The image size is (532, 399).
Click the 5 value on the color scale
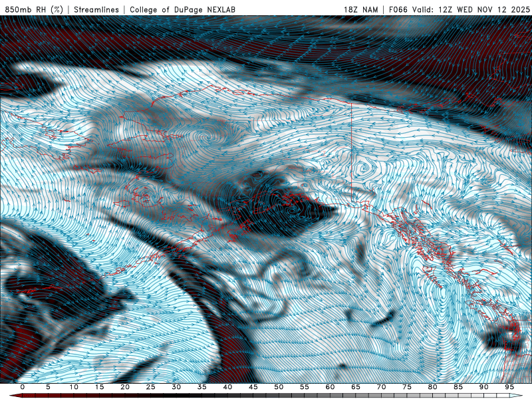point(48,387)
